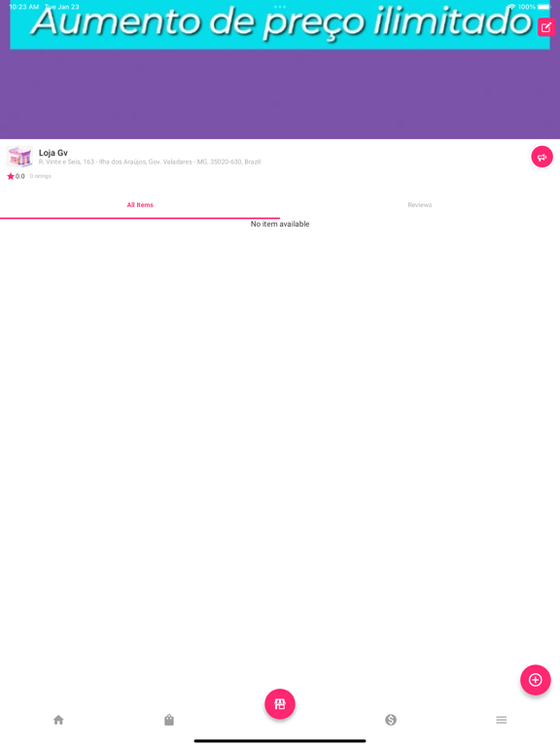Open the megaphone announcement button
This screenshot has height=747, width=560.
(x=542, y=157)
